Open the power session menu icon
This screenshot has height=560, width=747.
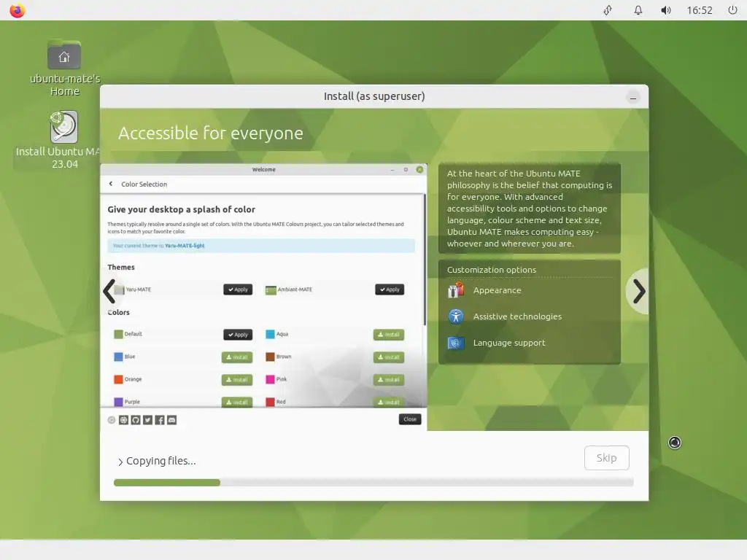pos(732,10)
